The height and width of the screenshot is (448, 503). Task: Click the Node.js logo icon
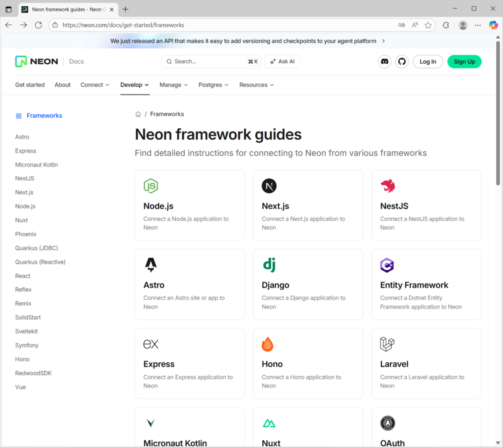151,186
